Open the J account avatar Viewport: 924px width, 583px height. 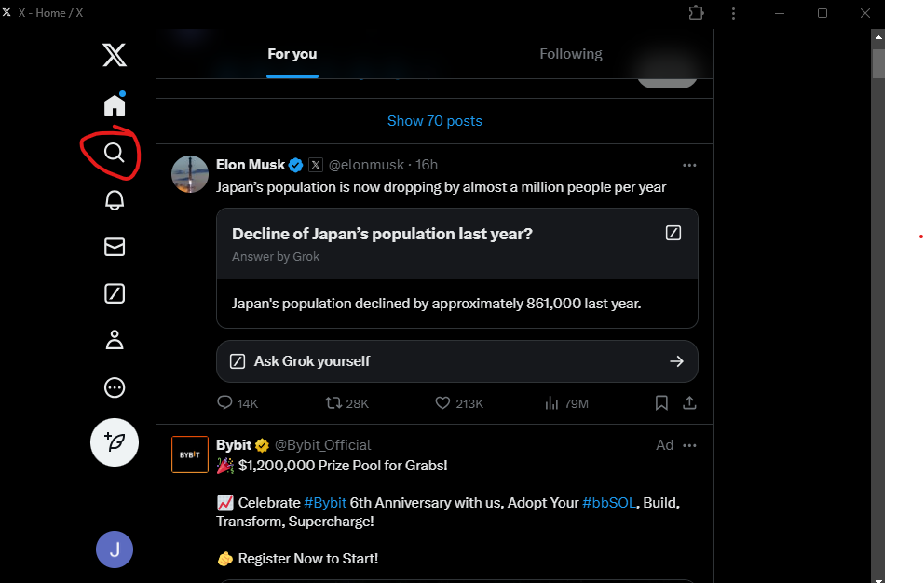pos(115,550)
